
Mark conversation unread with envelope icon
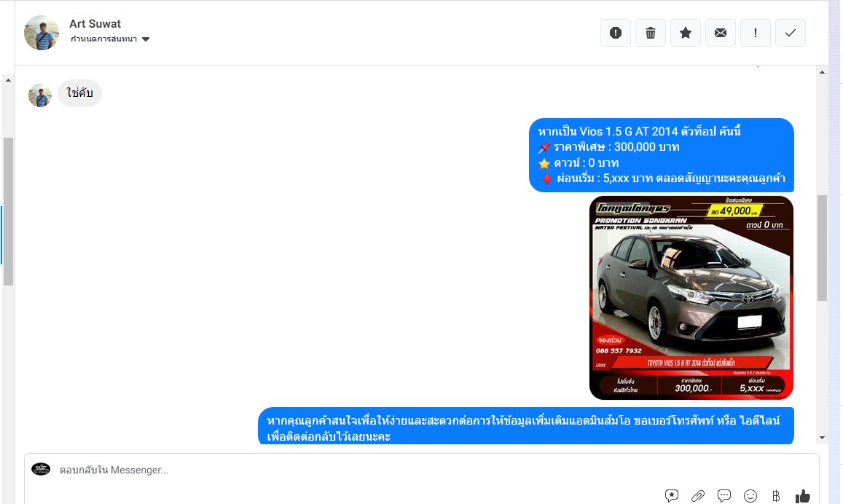pos(721,33)
